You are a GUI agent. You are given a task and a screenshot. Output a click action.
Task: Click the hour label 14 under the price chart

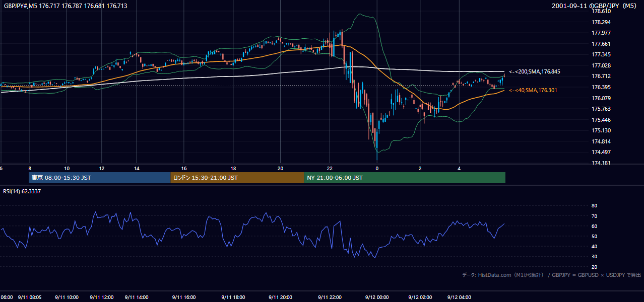(137, 169)
